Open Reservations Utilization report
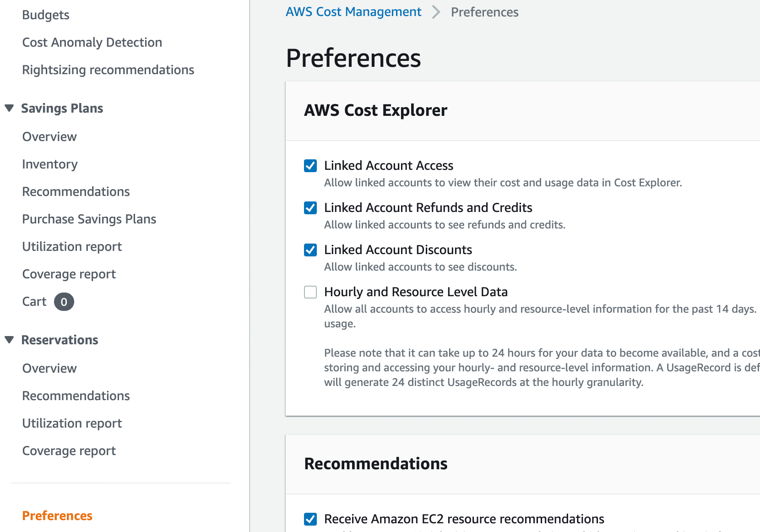Viewport: 760px width, 532px height. coord(72,423)
